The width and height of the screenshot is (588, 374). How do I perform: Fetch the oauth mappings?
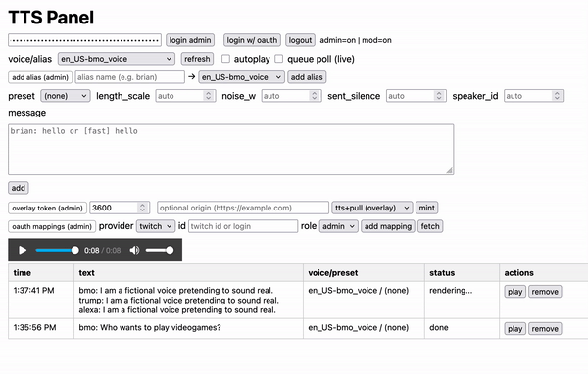point(430,226)
